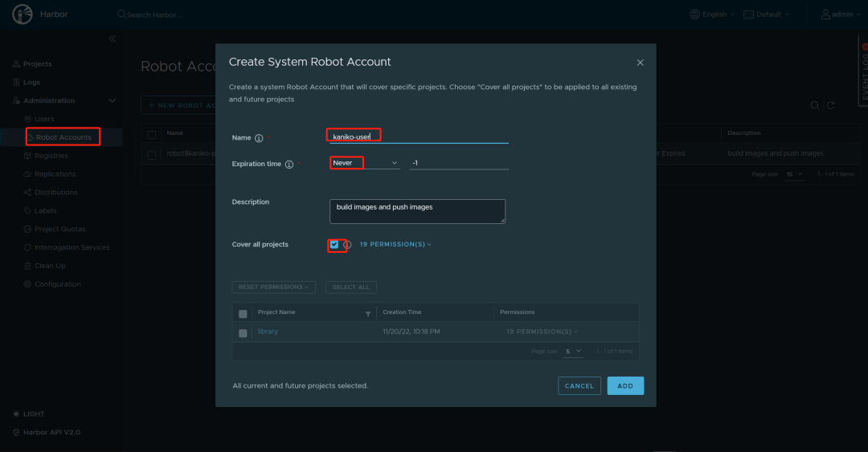Collapse the Administration section chevron
Screen dimensions: 868x452
pyautogui.click(x=113, y=100)
